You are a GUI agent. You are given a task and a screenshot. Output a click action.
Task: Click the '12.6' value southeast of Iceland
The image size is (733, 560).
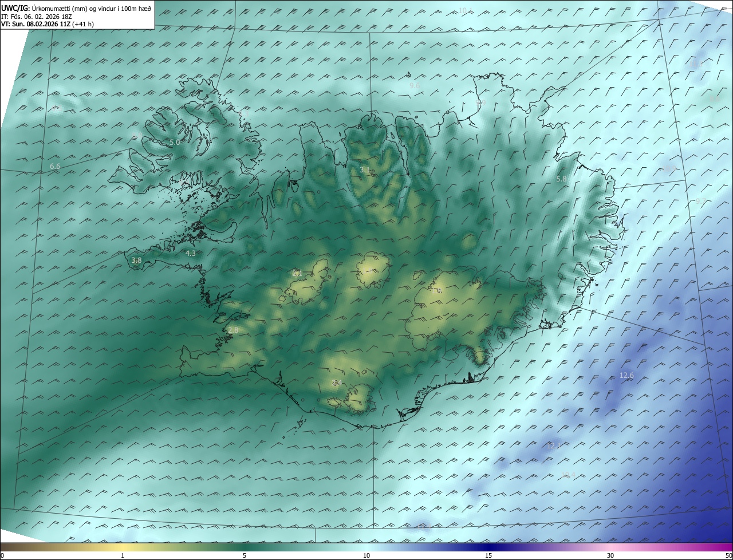point(626,376)
